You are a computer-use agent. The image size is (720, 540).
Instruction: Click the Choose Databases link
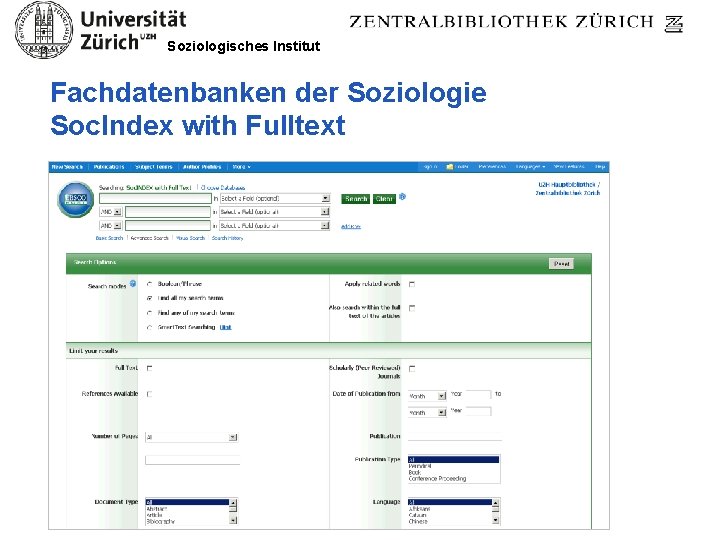click(x=223, y=188)
